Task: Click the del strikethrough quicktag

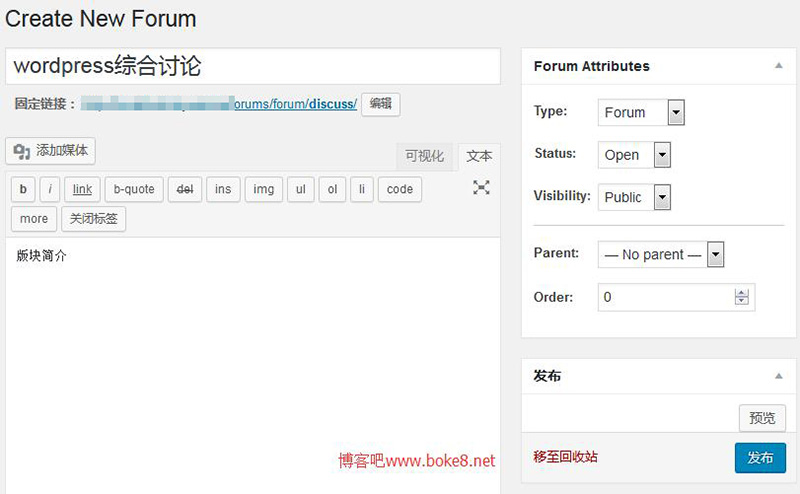Action: [185, 189]
